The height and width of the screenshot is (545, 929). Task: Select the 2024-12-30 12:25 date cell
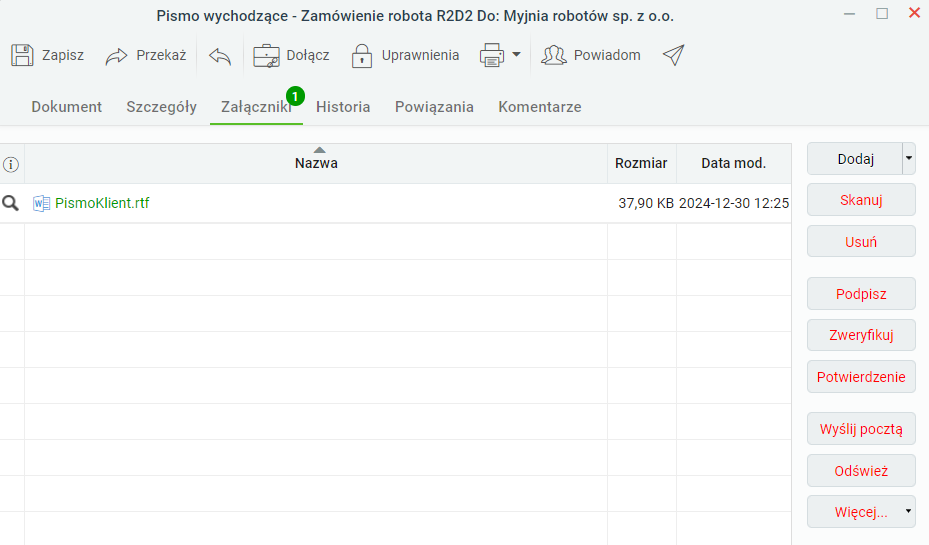733,203
